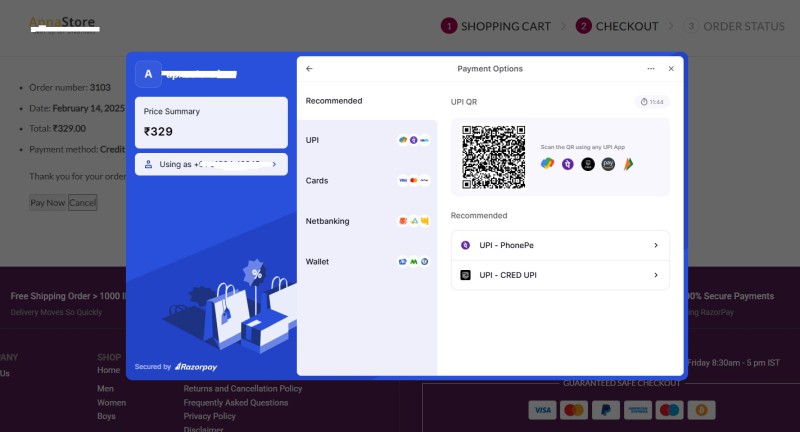Click the Visa card badge in the footer

[x=542, y=410]
